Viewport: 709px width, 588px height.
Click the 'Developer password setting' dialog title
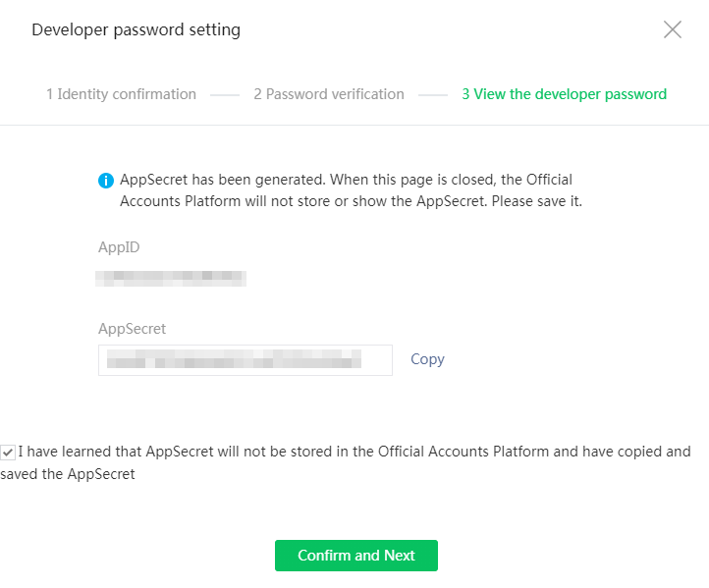(136, 29)
